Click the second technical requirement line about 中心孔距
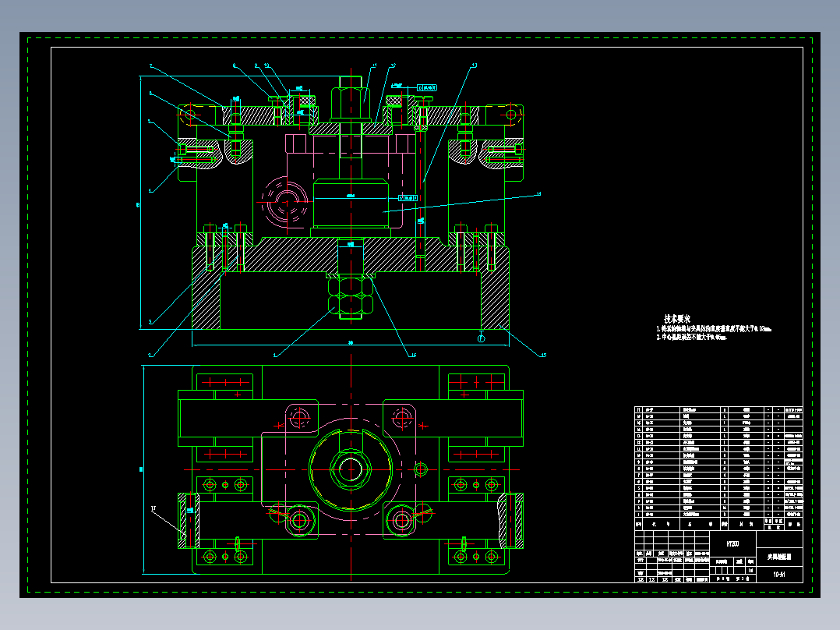Image resolution: width=840 pixels, height=630 pixels. pyautogui.click(x=692, y=338)
